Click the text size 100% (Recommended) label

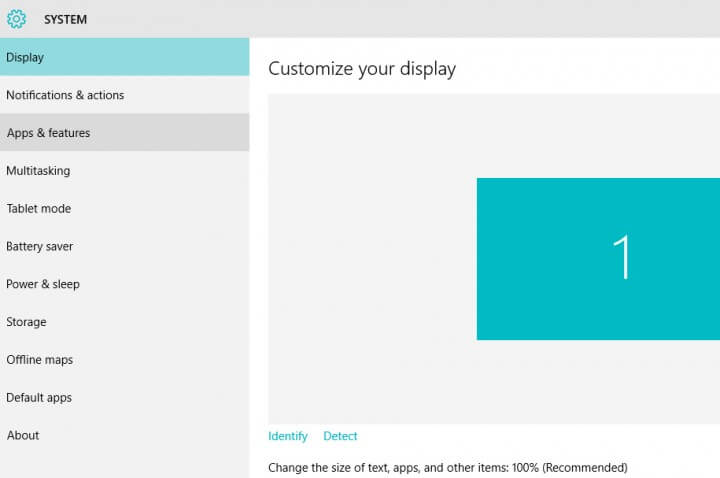point(448,467)
